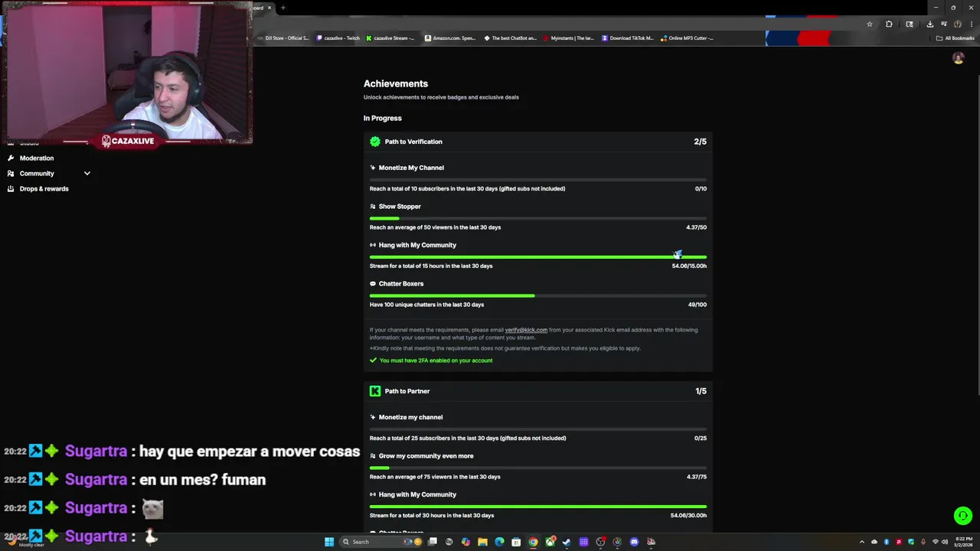
Task: Open the Download TikTok bookmark
Action: coord(628,38)
